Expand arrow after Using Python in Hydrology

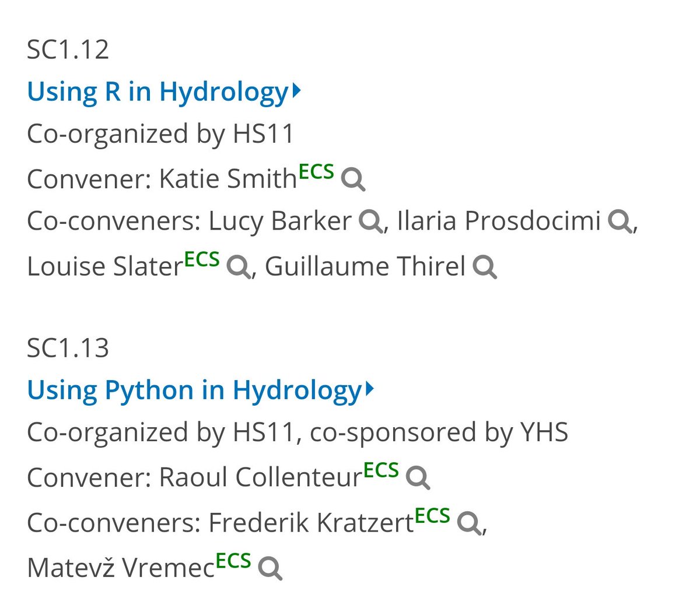coord(369,389)
